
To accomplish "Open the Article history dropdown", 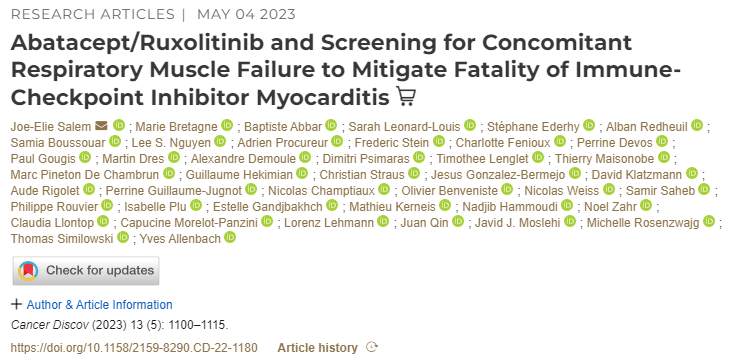I will click(328, 348).
